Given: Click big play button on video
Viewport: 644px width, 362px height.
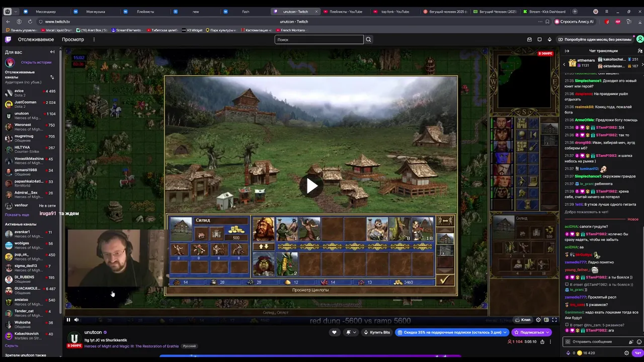Looking at the screenshot, I should (x=311, y=186).
